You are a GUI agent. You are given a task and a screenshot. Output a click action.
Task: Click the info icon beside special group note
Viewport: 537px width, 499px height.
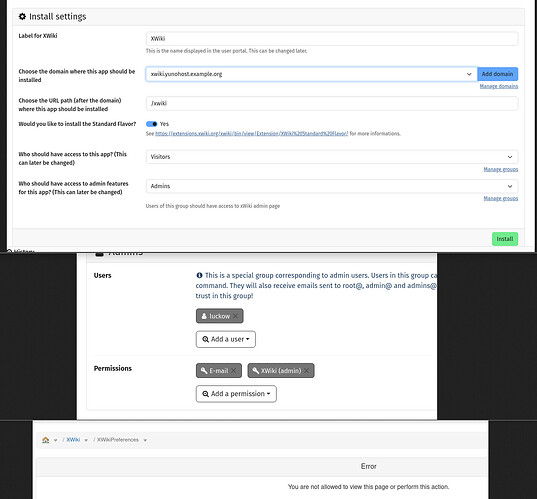tap(199, 275)
